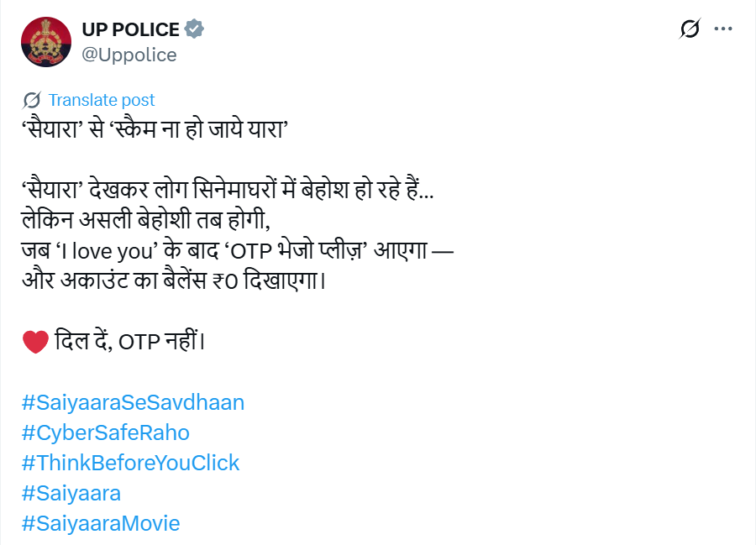Viewport: 756px width, 545px height.
Task: Open the UP Police profile avatar
Action: click(x=46, y=42)
